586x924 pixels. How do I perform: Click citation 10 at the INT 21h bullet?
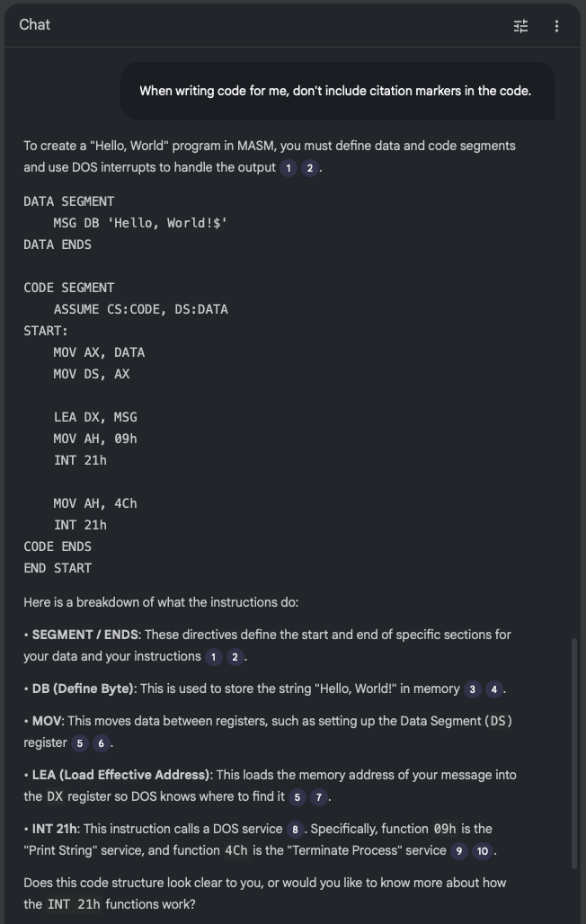(481, 850)
